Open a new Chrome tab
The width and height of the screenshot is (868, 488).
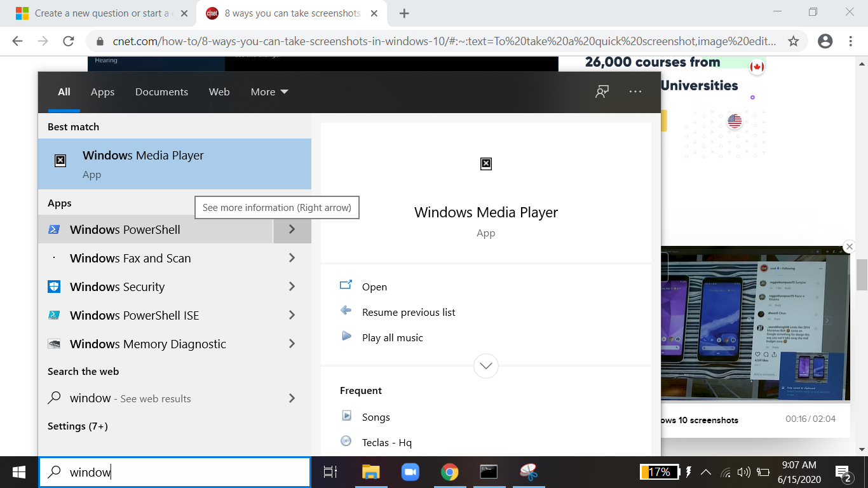click(404, 13)
